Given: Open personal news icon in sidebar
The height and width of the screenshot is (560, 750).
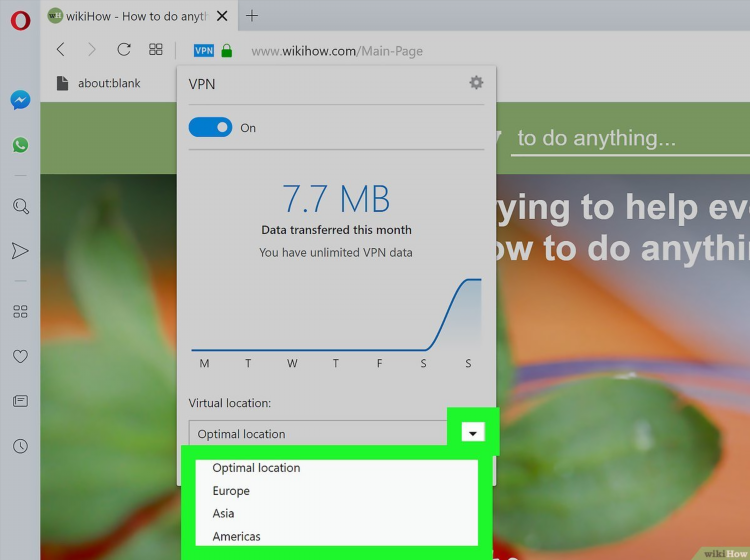Looking at the screenshot, I should tap(20, 401).
